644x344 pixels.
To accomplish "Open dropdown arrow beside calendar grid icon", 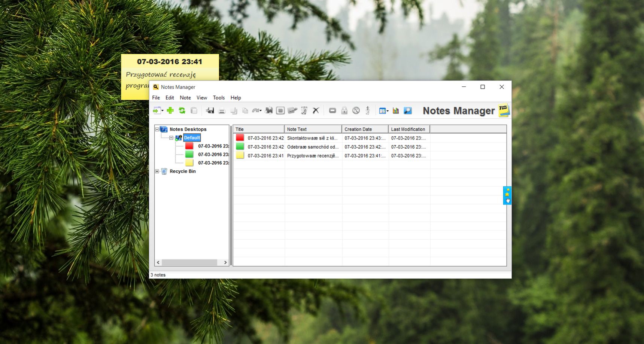I will pyautogui.click(x=388, y=111).
